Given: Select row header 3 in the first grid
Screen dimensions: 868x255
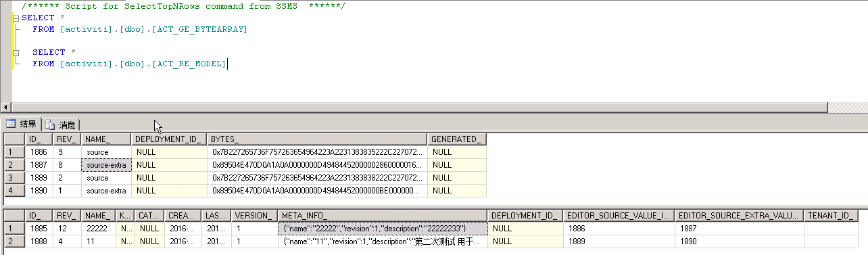Looking at the screenshot, I should [14, 177].
